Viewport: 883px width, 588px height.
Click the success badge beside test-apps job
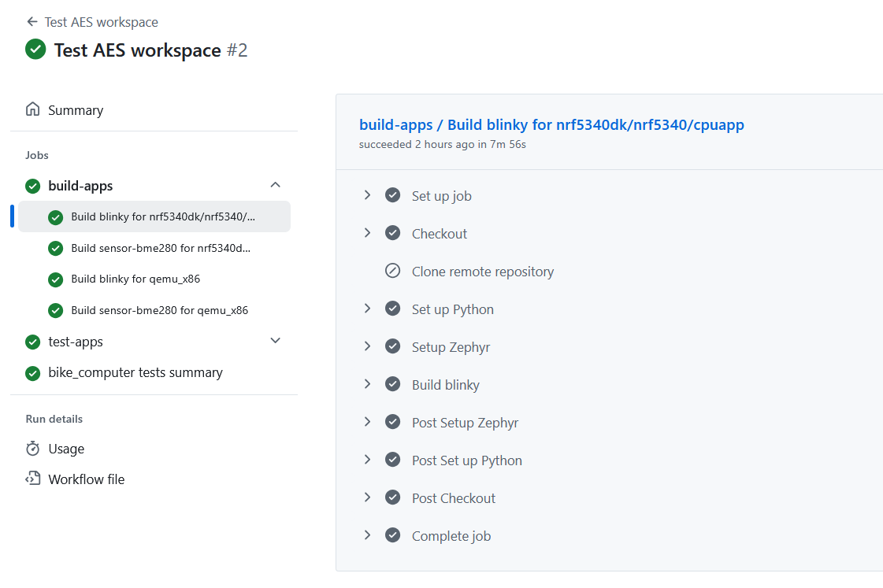click(32, 342)
